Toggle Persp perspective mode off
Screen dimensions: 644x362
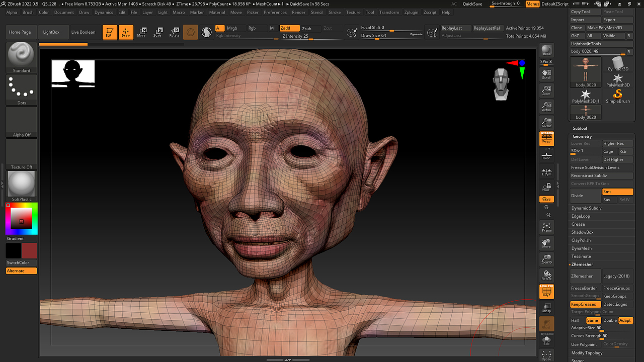click(546, 139)
